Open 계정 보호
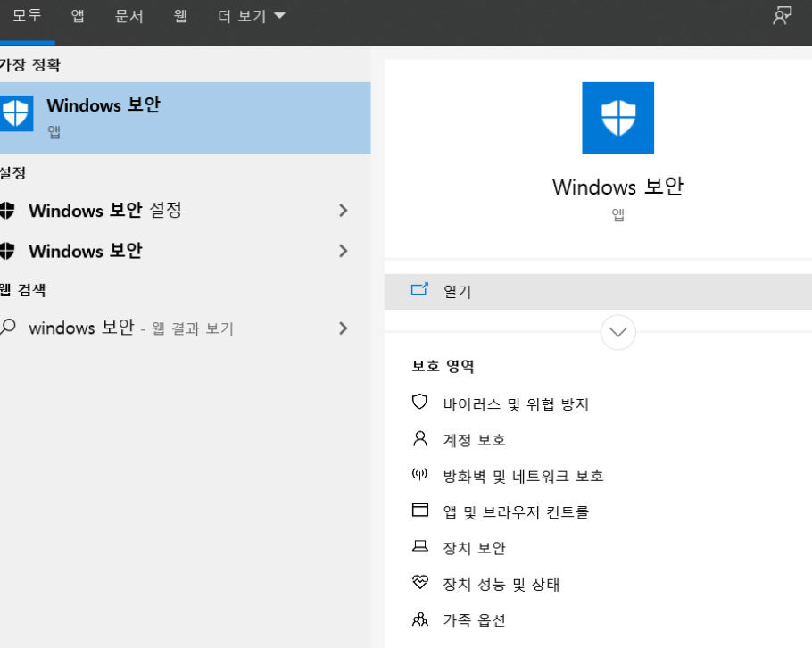Image resolution: width=812 pixels, height=648 pixels. tap(475, 440)
